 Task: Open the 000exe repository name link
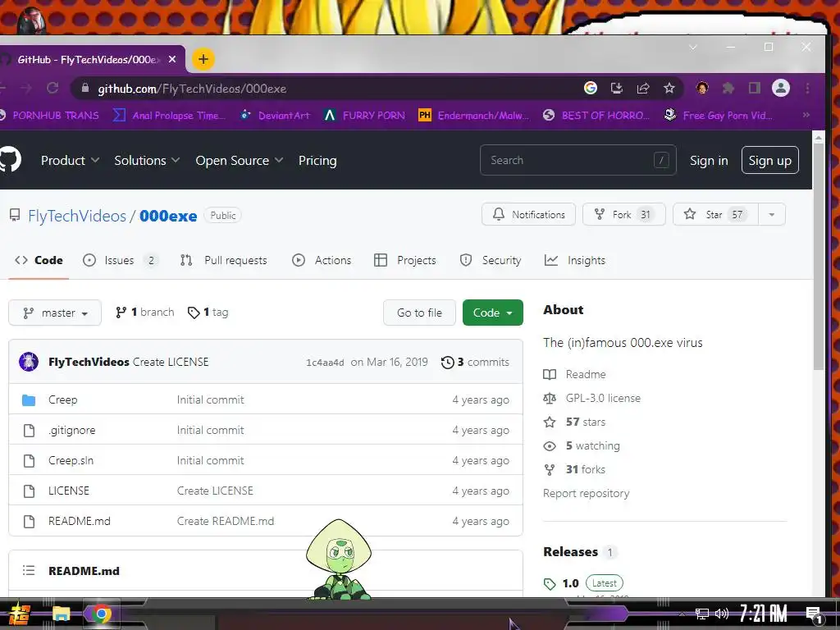(x=168, y=216)
